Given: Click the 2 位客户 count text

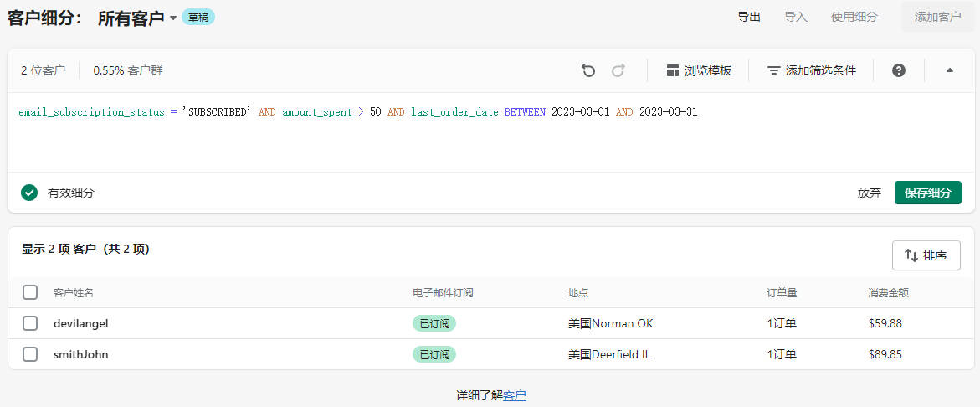Looking at the screenshot, I should tap(44, 70).
